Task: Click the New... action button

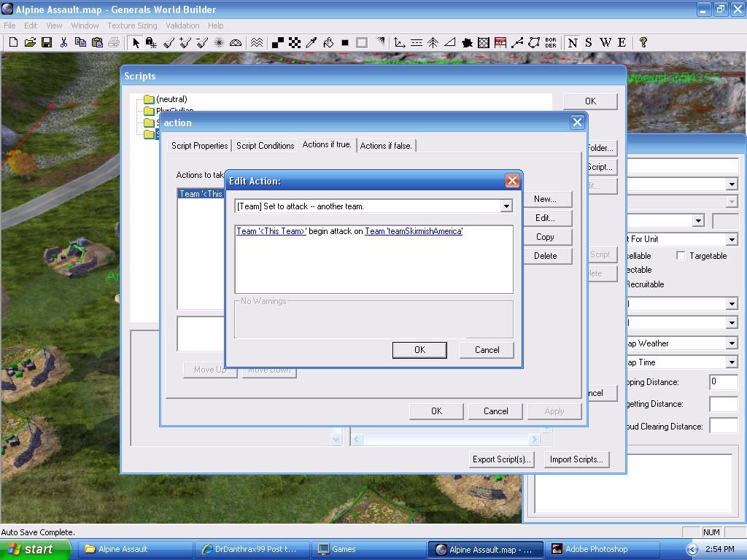Action: (545, 199)
